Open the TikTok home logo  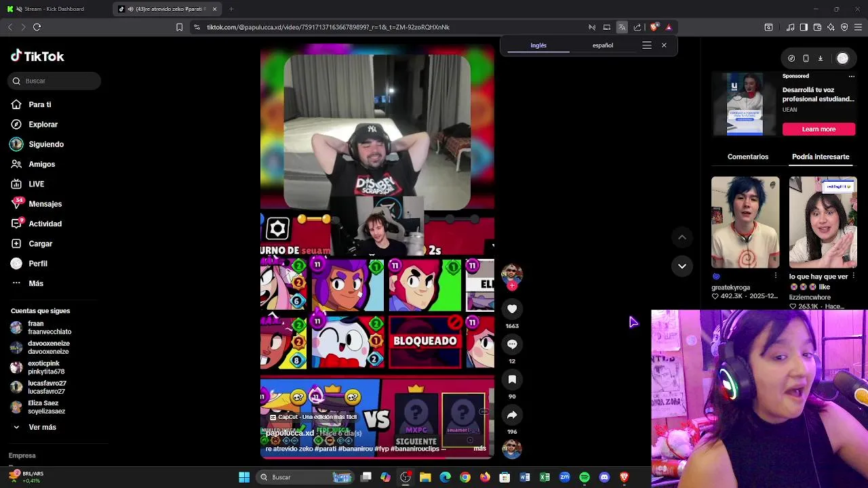pyautogui.click(x=37, y=56)
